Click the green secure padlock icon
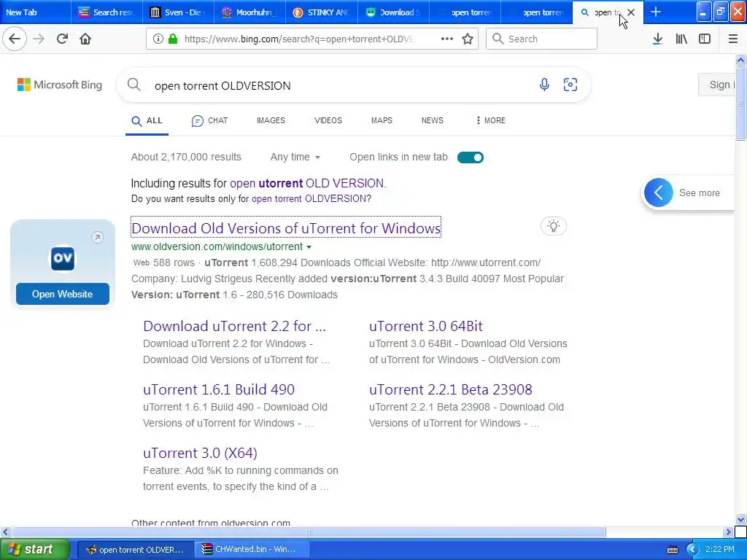Screen dimensions: 747x560 click(x=173, y=39)
